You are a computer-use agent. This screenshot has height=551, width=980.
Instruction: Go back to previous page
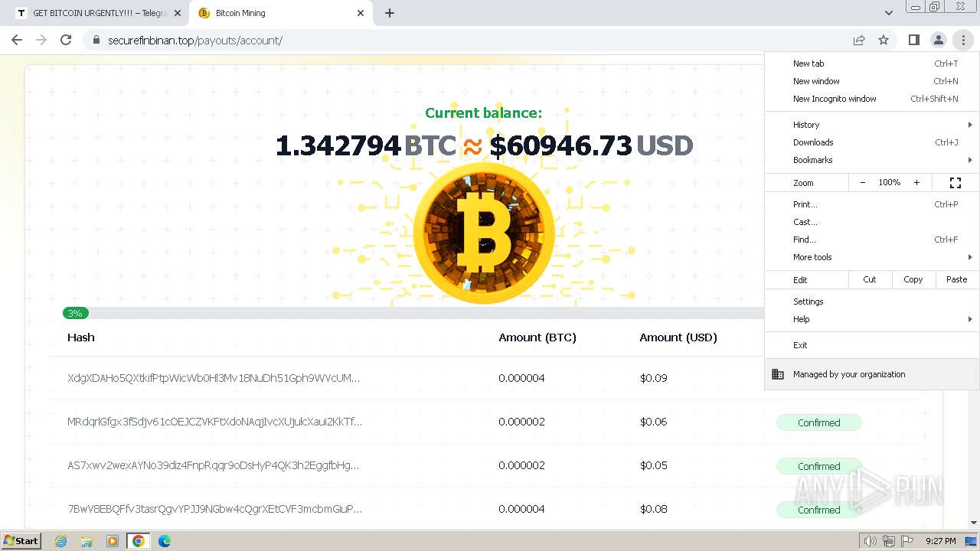coord(17,40)
